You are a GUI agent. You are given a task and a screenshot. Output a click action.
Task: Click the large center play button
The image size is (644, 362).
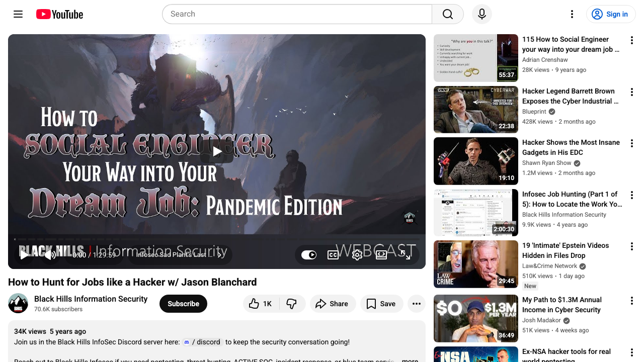(217, 151)
